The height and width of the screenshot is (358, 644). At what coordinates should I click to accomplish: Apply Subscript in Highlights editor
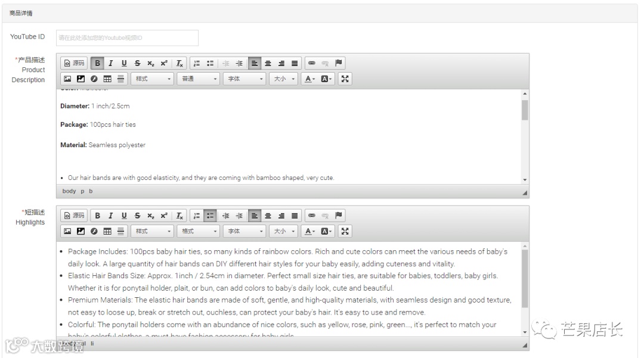point(151,216)
